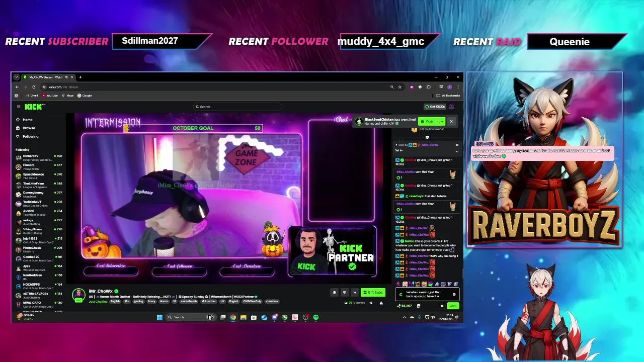Open SpaceMonkee channel in Following list
The image size is (644, 362).
point(39,176)
